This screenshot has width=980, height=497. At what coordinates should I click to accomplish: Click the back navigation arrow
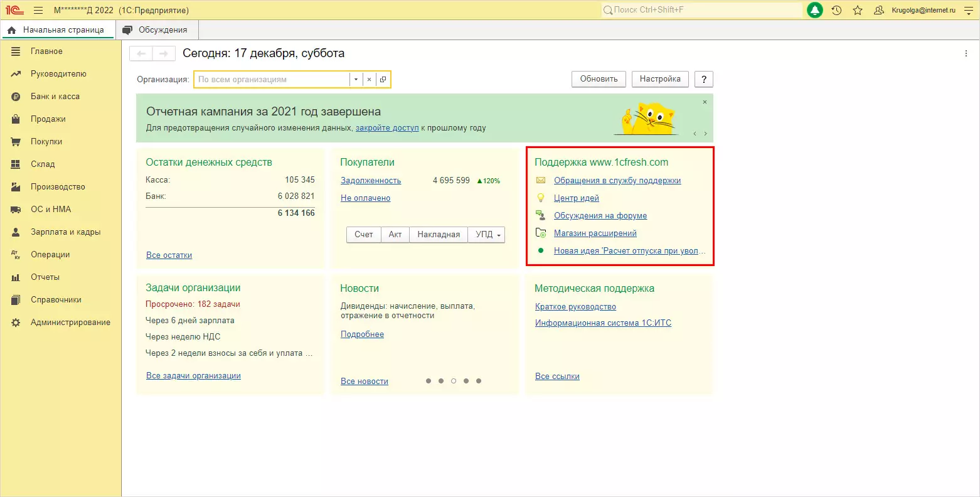[141, 54]
